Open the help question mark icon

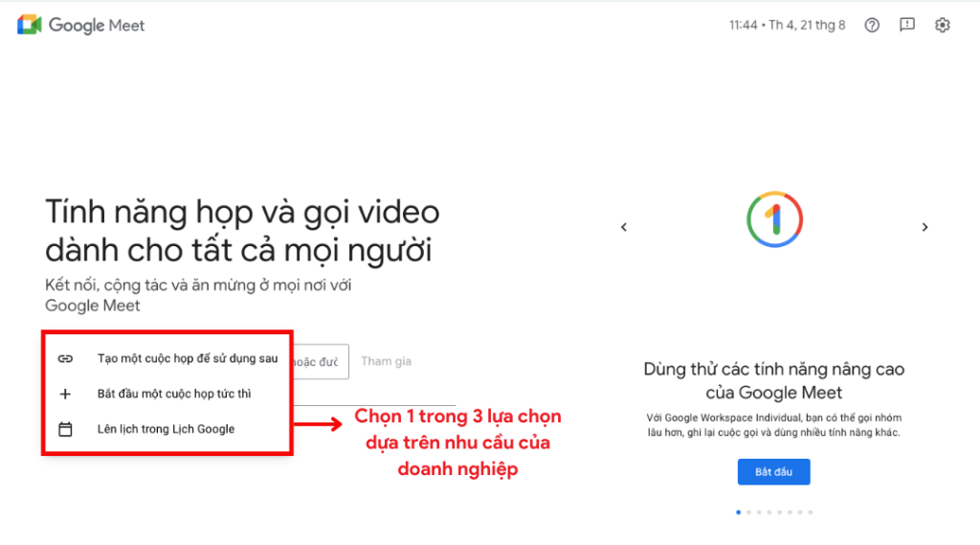(872, 25)
